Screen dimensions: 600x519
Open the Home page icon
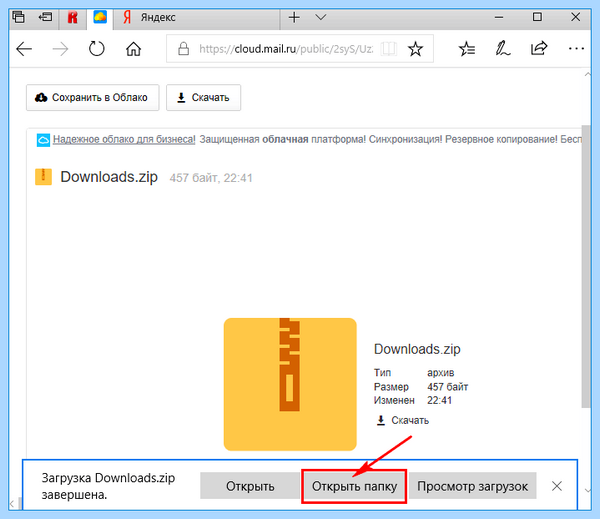coord(134,49)
